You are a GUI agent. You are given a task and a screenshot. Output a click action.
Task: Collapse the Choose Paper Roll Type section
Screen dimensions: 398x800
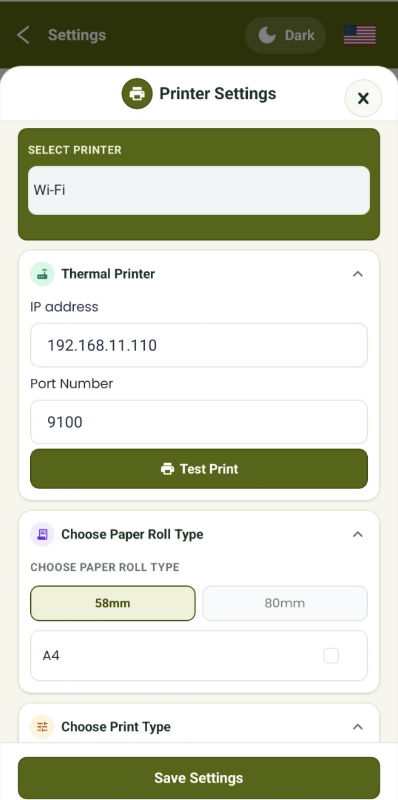click(358, 534)
